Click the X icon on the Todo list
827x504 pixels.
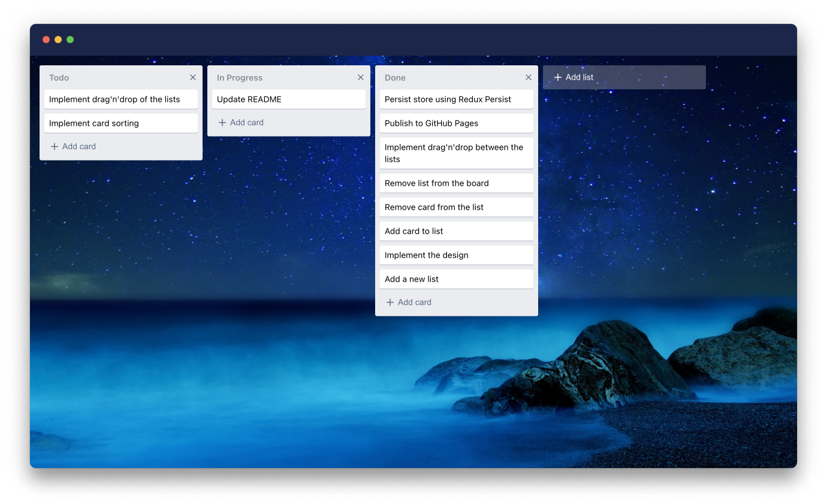193,77
